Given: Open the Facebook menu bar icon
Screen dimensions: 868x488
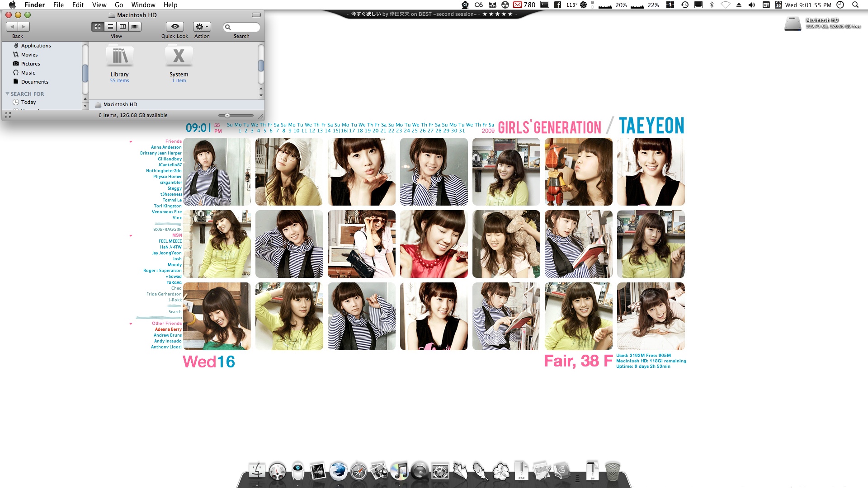Looking at the screenshot, I should (557, 5).
